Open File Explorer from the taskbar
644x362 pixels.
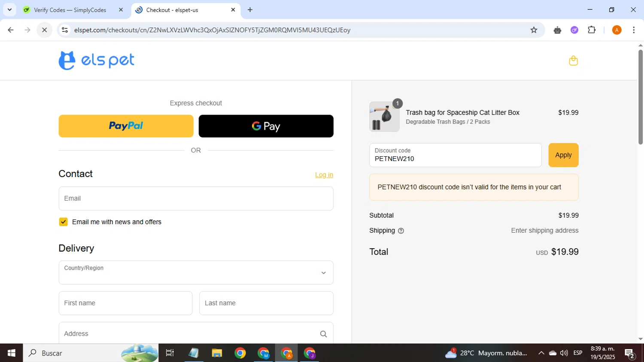[x=217, y=353]
